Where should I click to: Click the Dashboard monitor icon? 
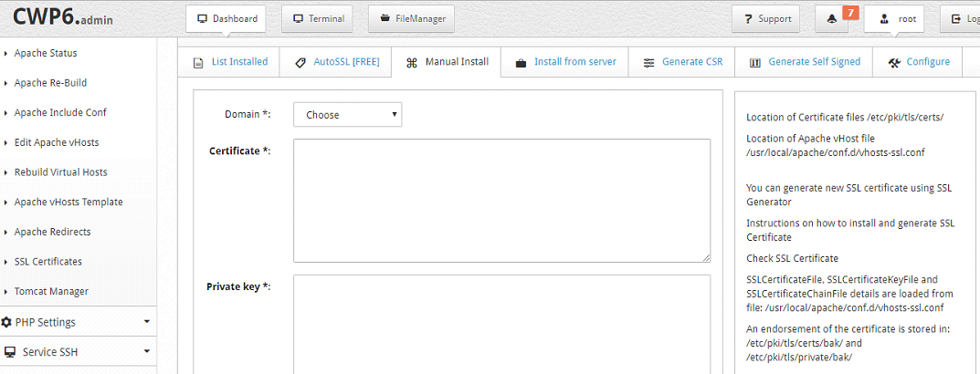pyautogui.click(x=202, y=19)
